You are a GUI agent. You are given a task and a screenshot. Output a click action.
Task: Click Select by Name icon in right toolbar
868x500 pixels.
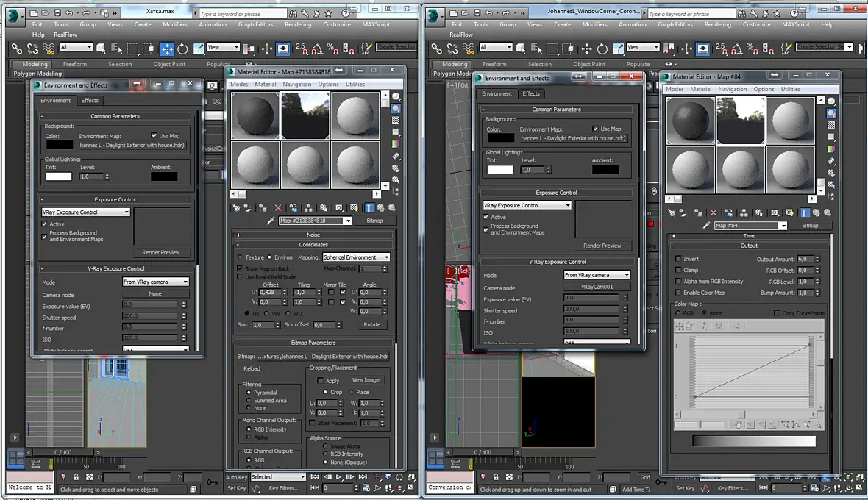point(537,49)
